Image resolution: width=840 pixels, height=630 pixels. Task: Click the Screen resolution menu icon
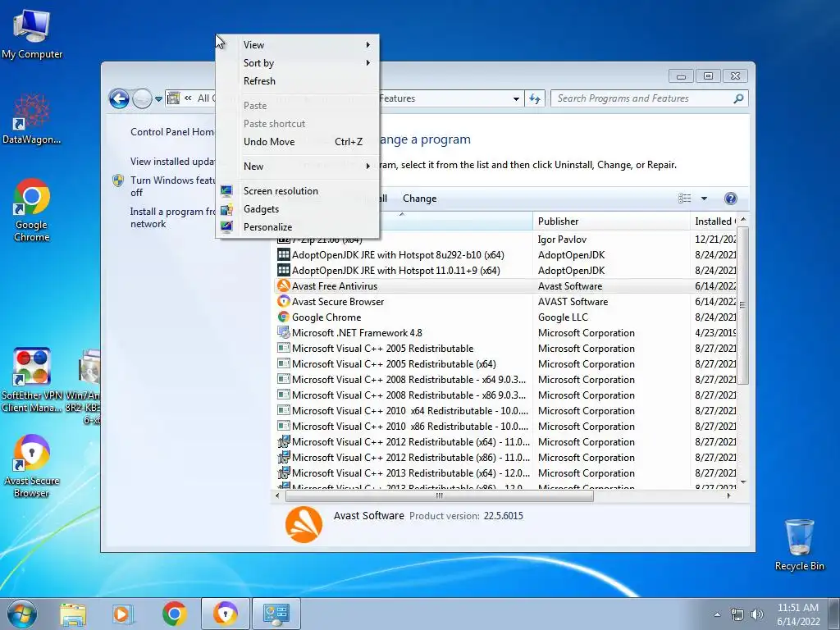(226, 190)
